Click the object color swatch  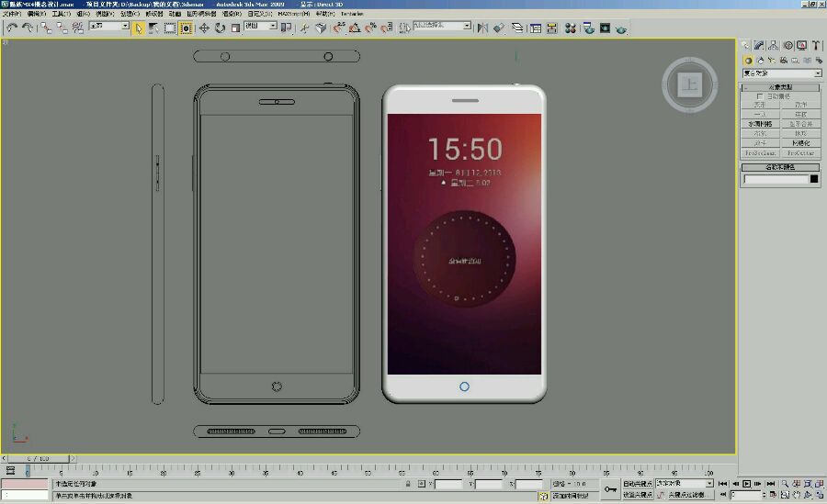click(x=814, y=179)
